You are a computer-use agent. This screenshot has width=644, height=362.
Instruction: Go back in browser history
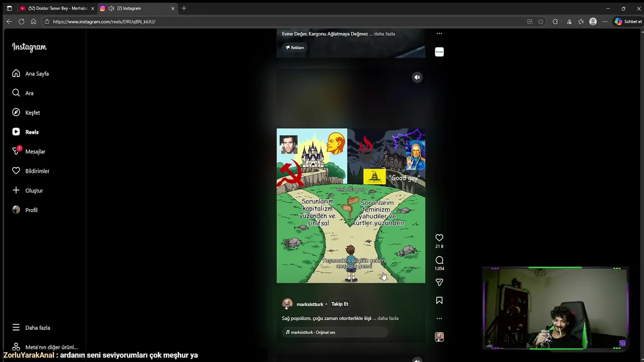[9, 22]
